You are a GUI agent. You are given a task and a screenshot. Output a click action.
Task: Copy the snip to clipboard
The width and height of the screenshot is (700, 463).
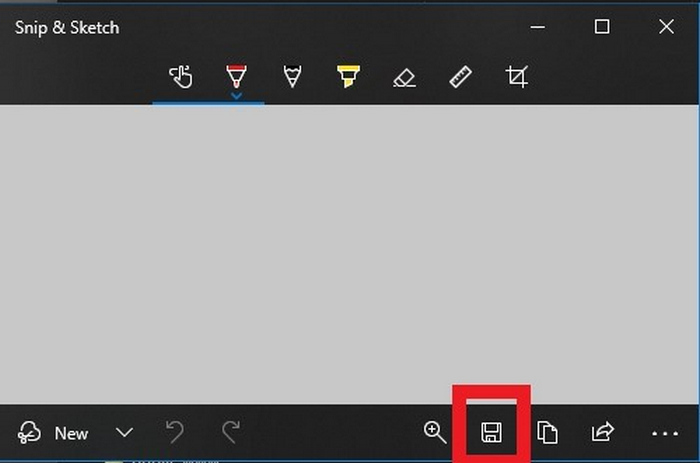point(547,433)
